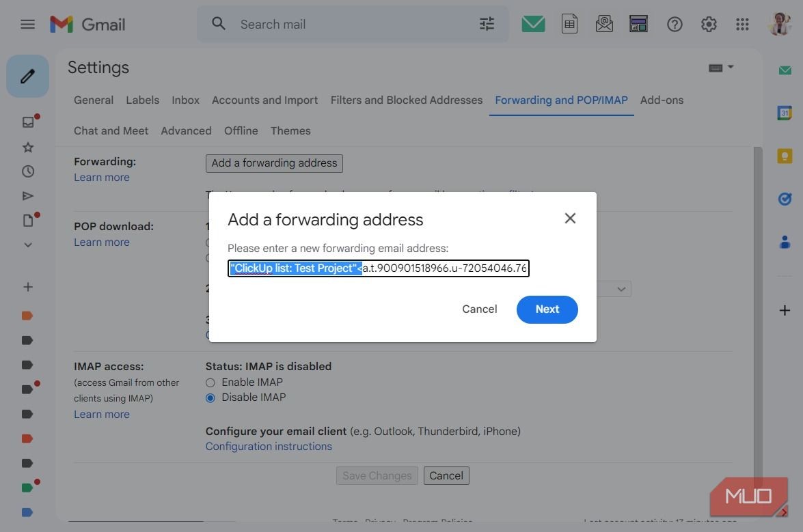Open Filters and Blocked Addresses tab

[x=406, y=100]
